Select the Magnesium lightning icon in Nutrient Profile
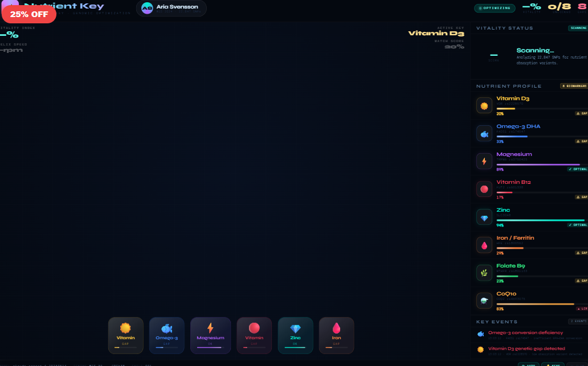This screenshot has height=366, width=588. [484, 161]
